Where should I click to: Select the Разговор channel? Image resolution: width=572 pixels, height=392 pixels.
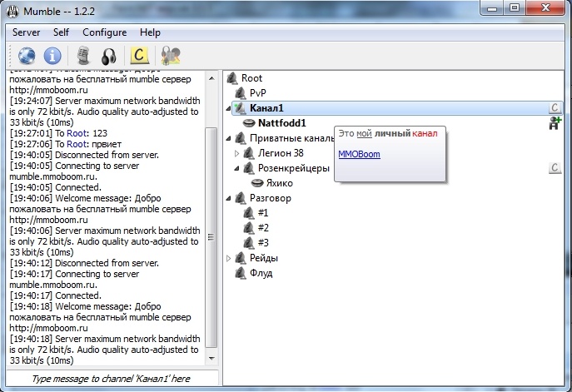pos(271,198)
